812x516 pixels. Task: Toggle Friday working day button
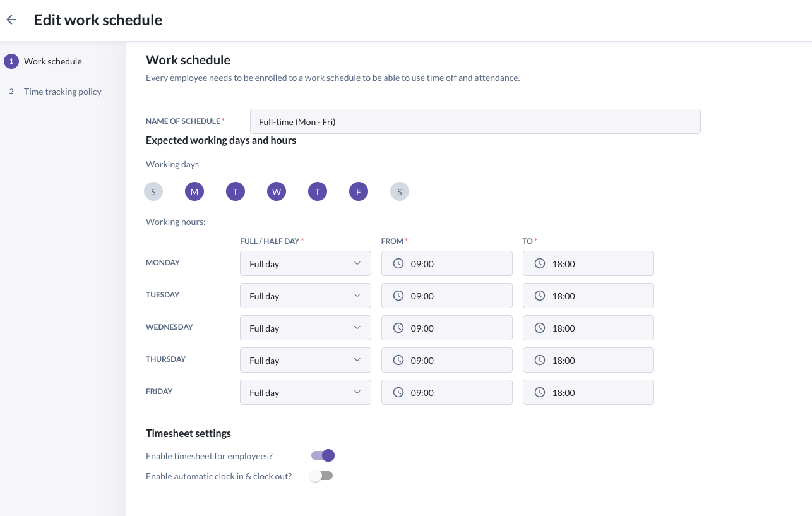359,191
